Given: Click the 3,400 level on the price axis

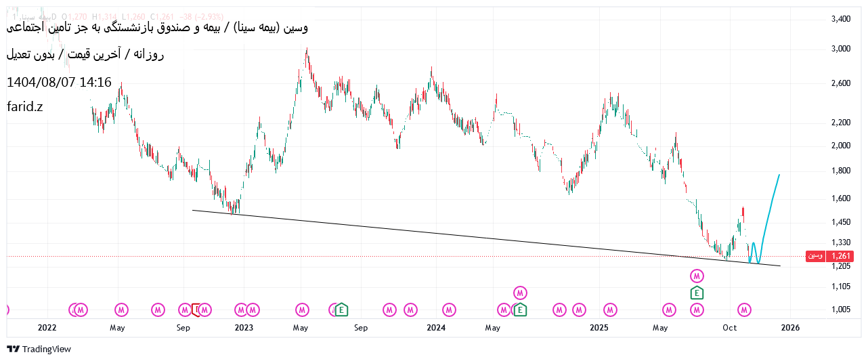Looking at the screenshot, I should point(840,19).
